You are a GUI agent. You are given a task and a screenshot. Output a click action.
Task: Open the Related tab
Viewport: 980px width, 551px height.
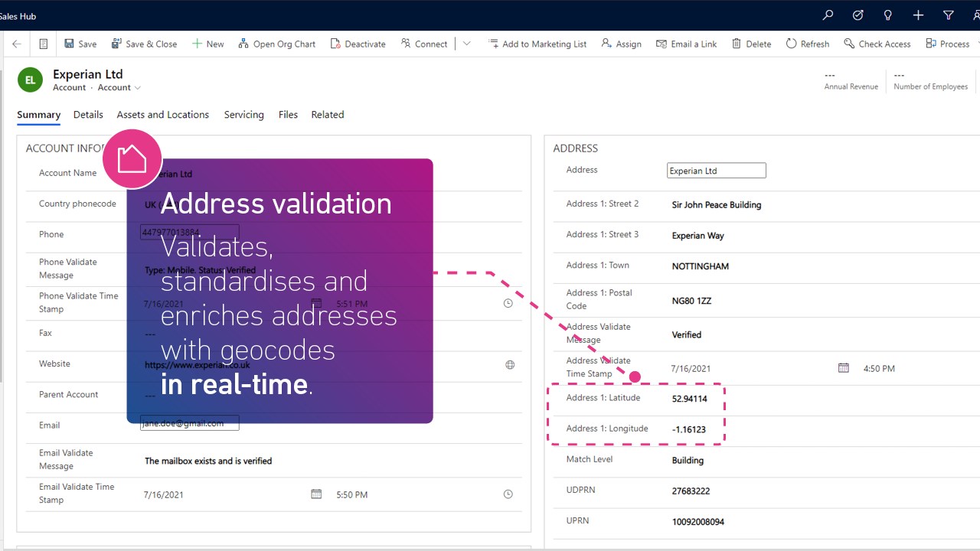327,115
